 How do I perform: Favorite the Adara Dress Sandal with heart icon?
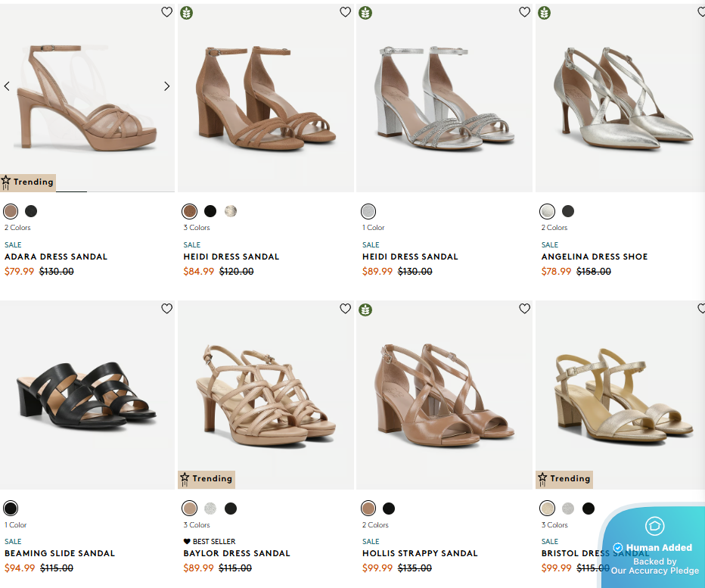(167, 12)
